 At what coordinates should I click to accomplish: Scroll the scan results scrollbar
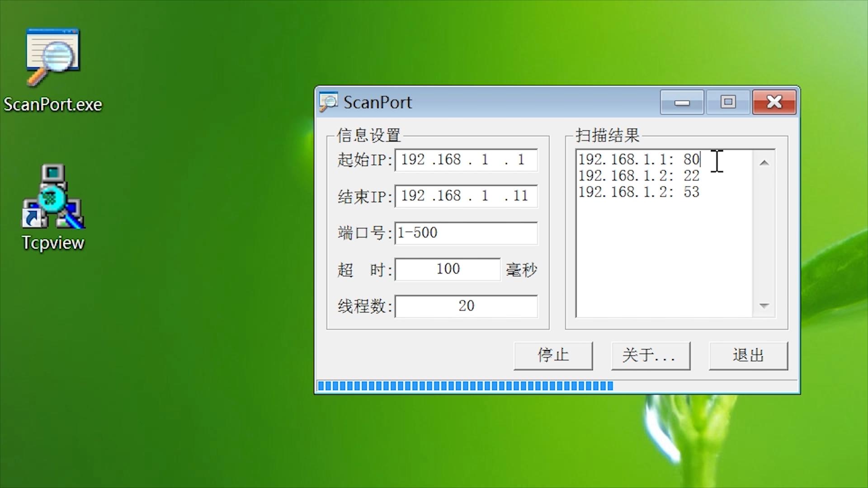click(765, 232)
